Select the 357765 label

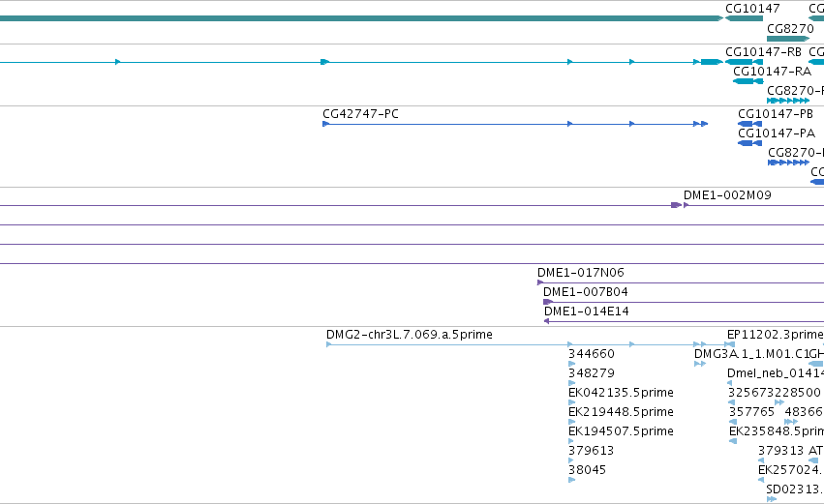point(751,412)
